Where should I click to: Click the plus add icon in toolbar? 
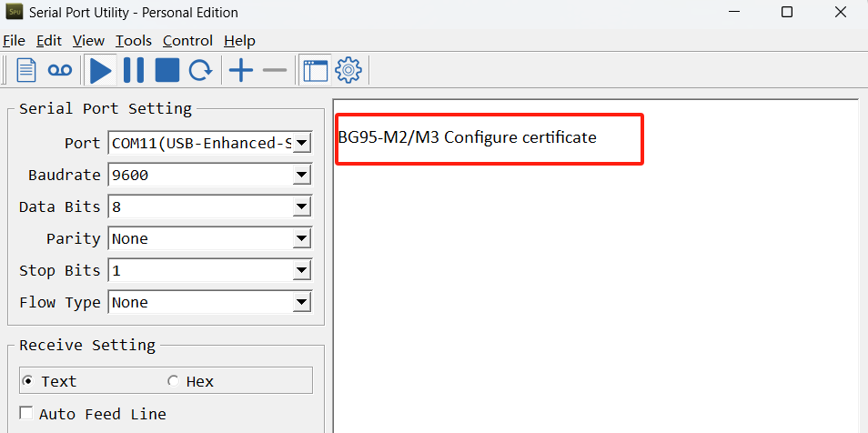tap(241, 70)
